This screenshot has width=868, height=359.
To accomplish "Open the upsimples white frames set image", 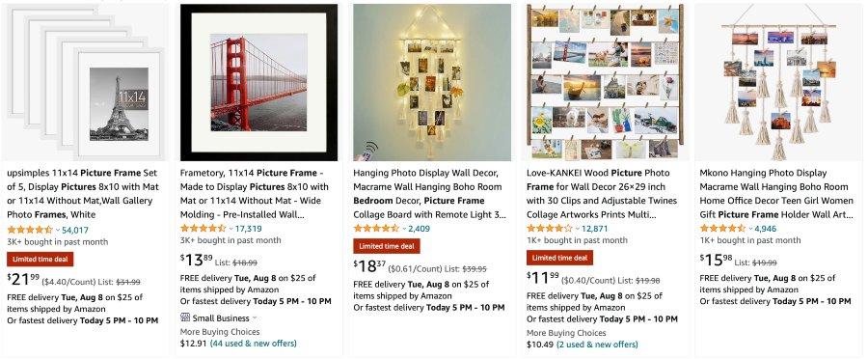I will pos(86,82).
